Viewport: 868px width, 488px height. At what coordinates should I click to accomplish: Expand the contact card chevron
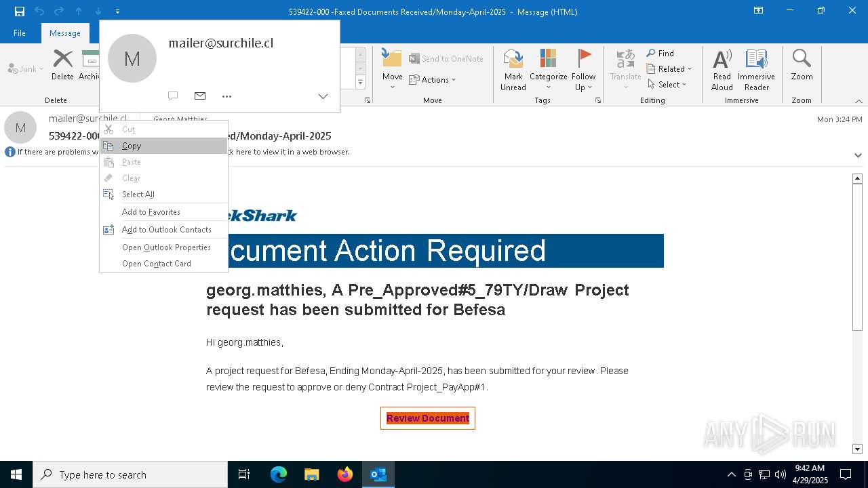pyautogui.click(x=323, y=96)
